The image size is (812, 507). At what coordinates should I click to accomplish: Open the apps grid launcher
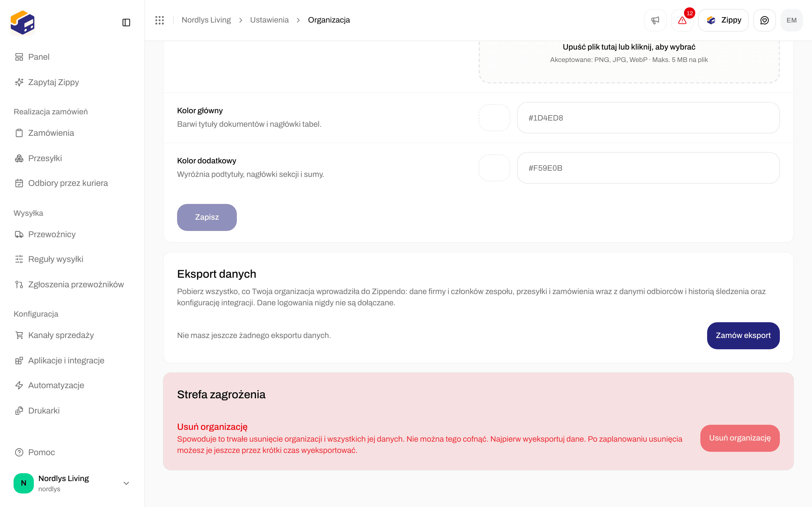coord(160,20)
